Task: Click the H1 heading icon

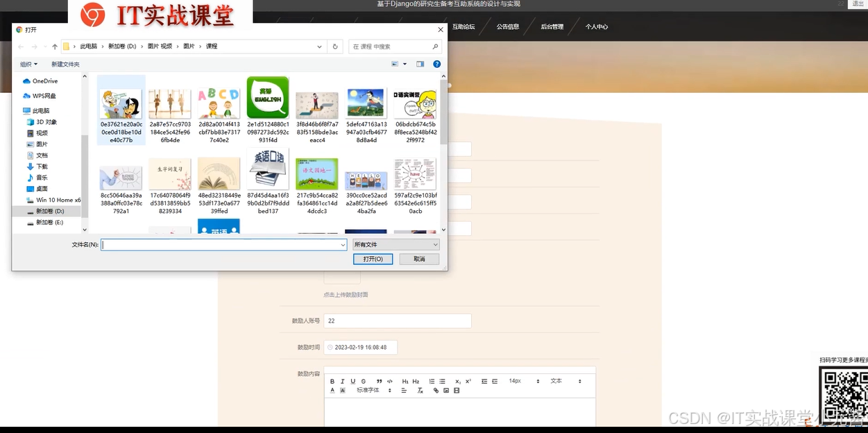Action: click(405, 381)
